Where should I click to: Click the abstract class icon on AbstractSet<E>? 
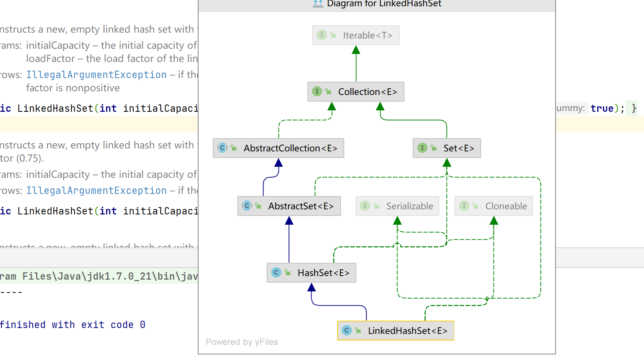click(x=247, y=206)
